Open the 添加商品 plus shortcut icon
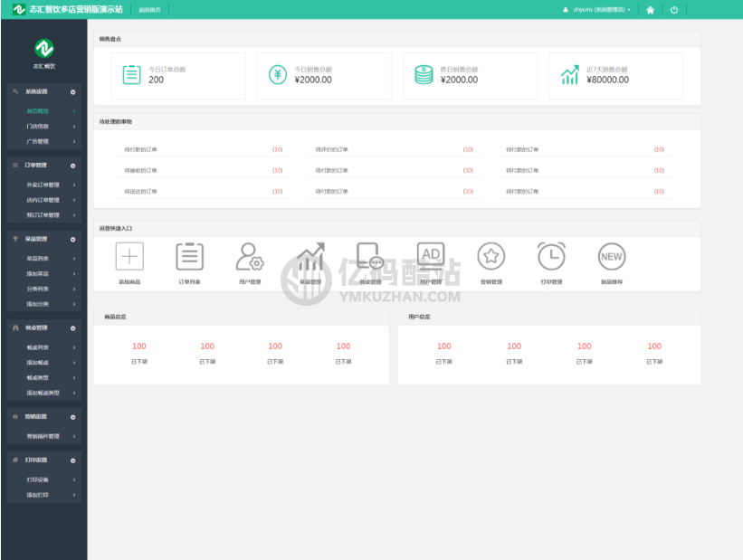 coord(129,256)
